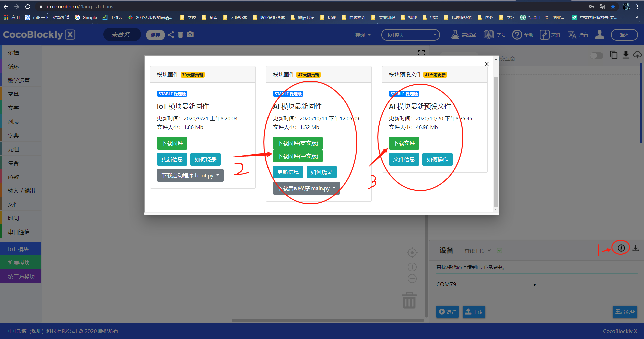The width and height of the screenshot is (644, 339).
Task: Click the workspace center target icon
Action: click(x=412, y=252)
